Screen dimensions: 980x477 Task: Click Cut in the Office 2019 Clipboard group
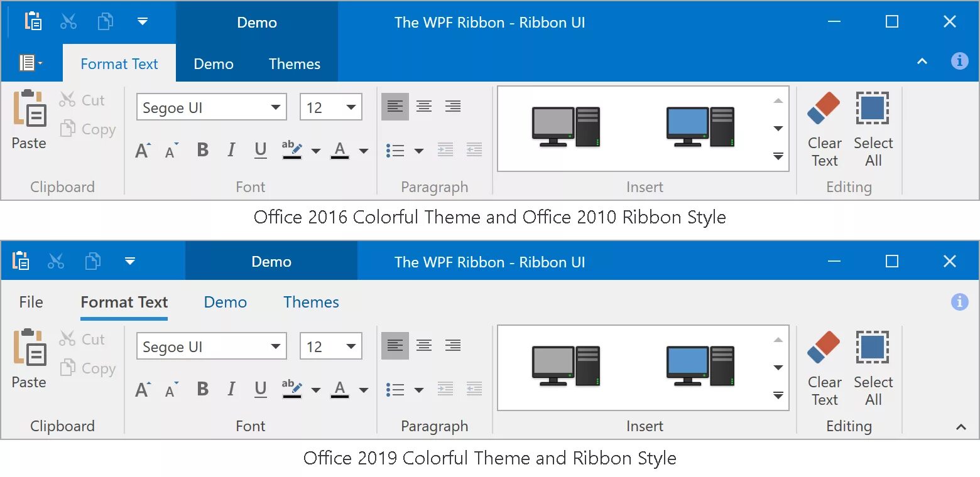(x=82, y=339)
